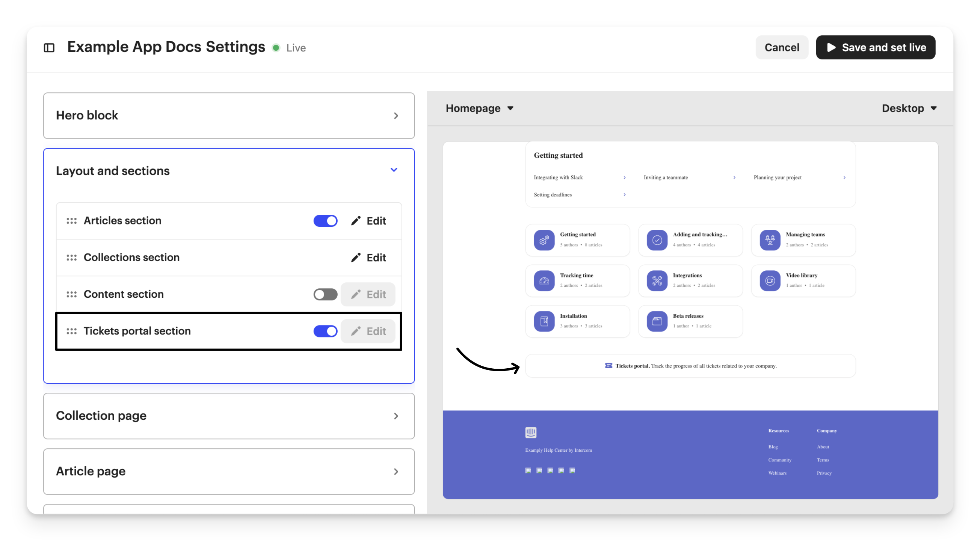The width and height of the screenshot is (980, 541).
Task: Click drag handle for Articles section
Action: coord(71,221)
